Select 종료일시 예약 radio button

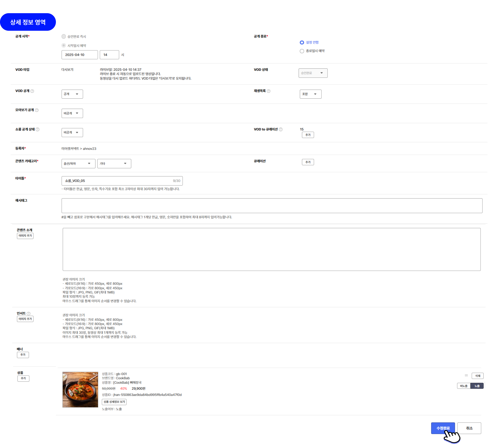[302, 51]
